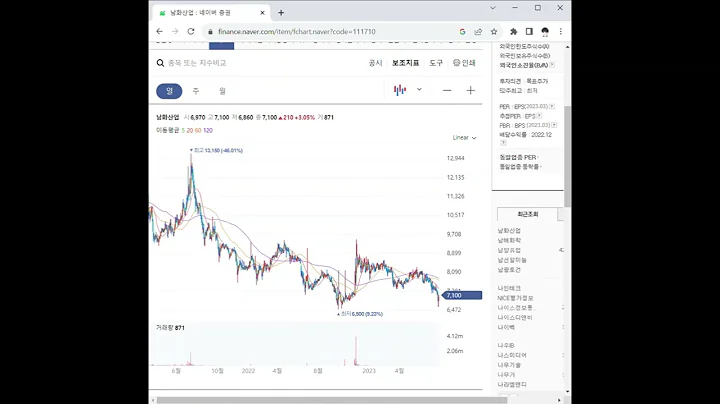Click arrow icon next to 추정PER EPS
Viewport: 720px width, 404px height.
click(x=539, y=116)
